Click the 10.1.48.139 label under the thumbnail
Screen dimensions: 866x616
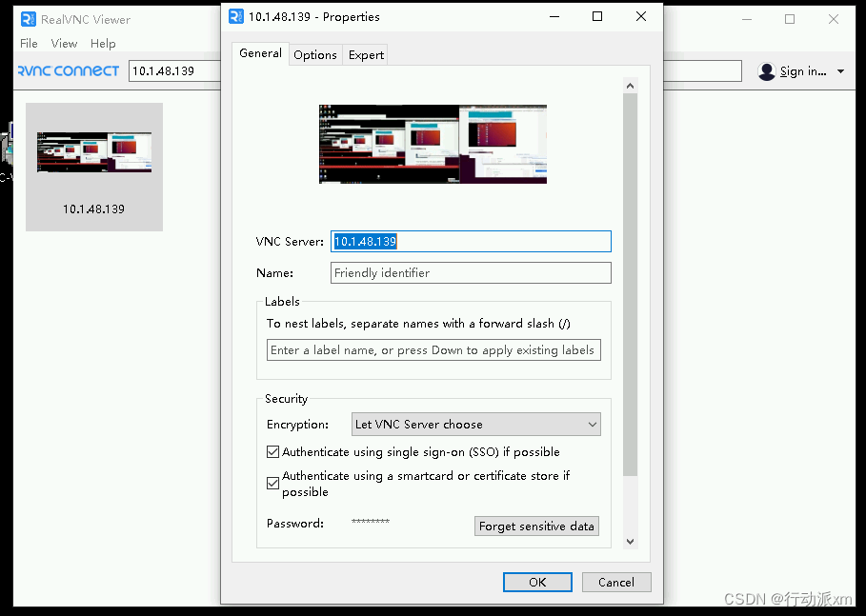(94, 209)
